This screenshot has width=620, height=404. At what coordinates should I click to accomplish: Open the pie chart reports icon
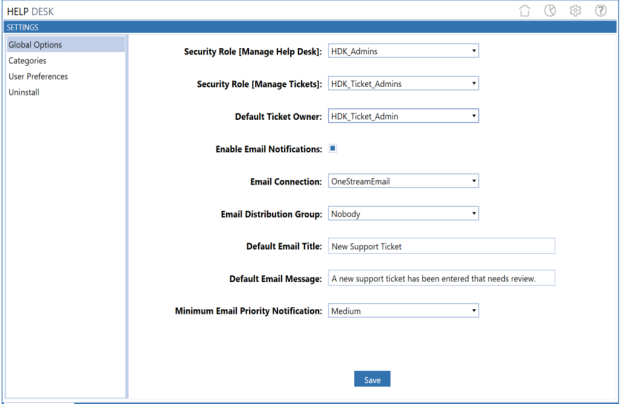(550, 11)
